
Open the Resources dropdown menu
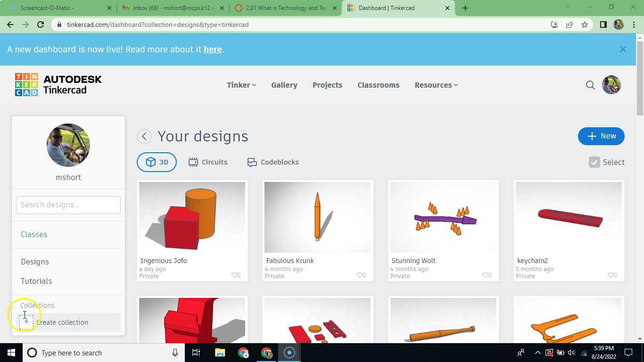pyautogui.click(x=436, y=85)
